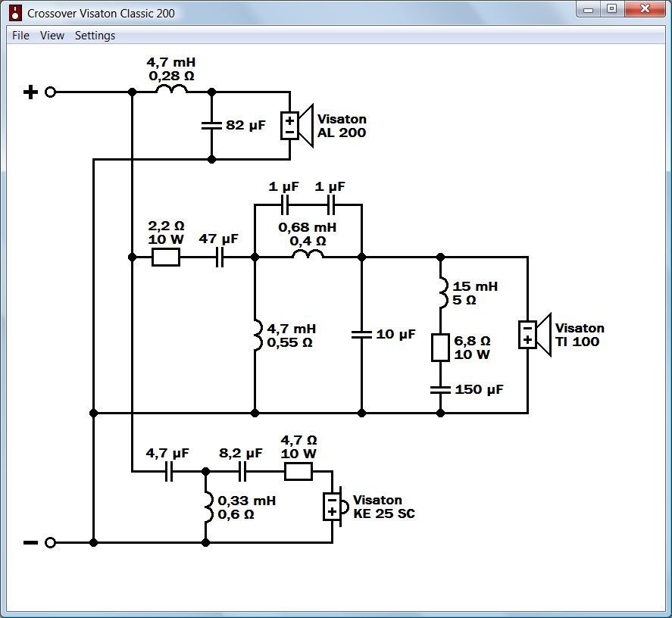Image resolution: width=672 pixels, height=618 pixels.
Task: Select the 82 µF capacitor symbol
Action: [211, 126]
